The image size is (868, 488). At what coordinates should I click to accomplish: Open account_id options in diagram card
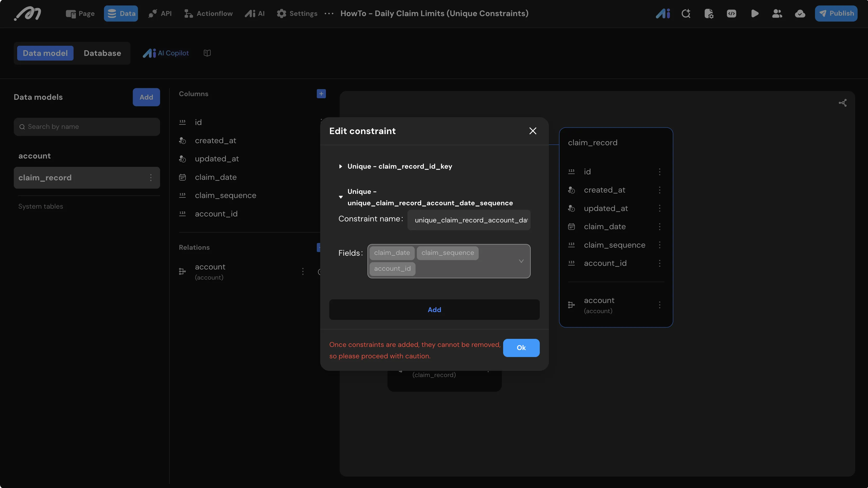pos(659,263)
